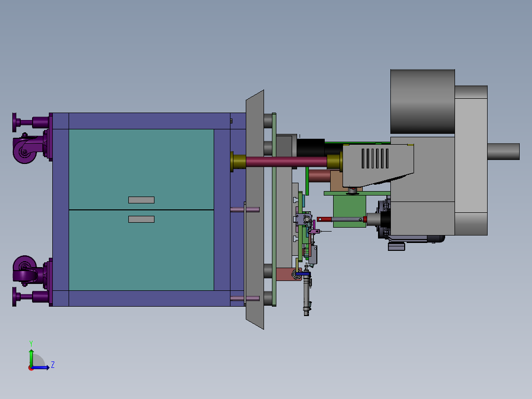The height and width of the screenshot is (399, 532).
Task: Select the bottom purple leveling foot
Action: (31, 297)
